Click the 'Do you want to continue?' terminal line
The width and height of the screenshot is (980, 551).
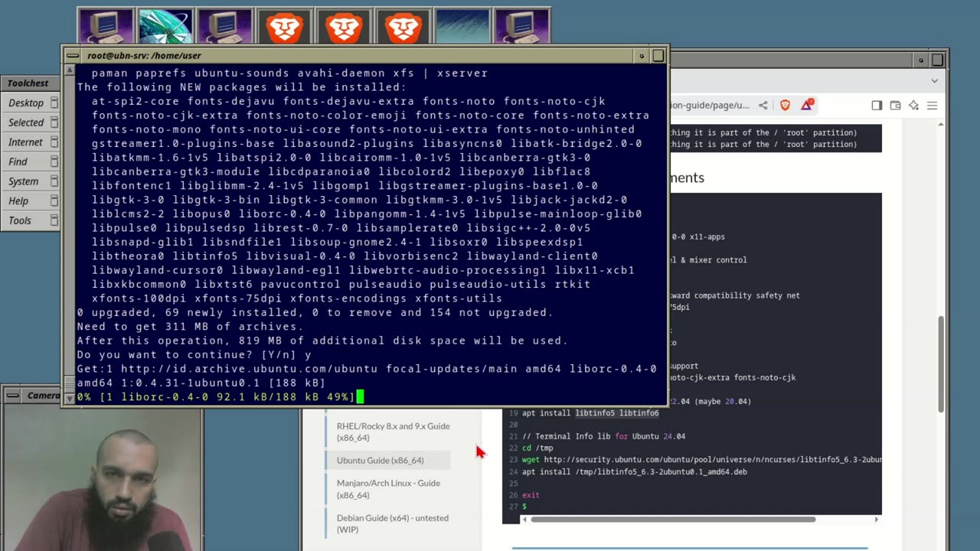click(194, 355)
